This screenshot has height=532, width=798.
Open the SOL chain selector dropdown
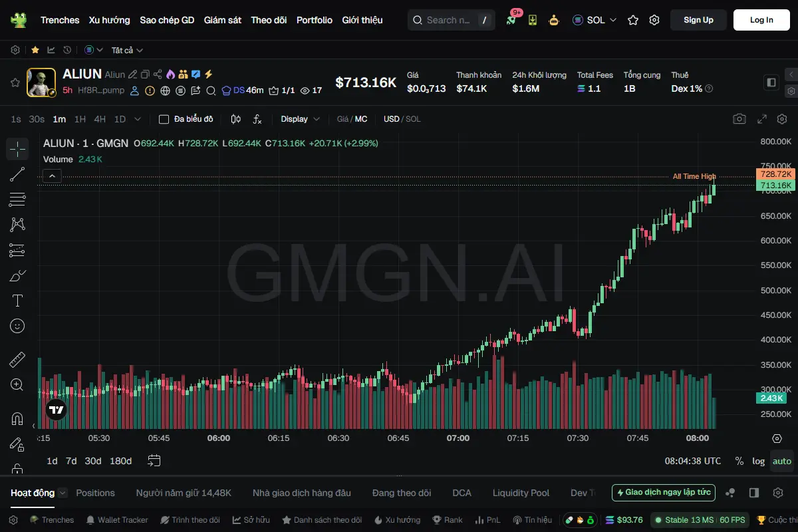(595, 20)
